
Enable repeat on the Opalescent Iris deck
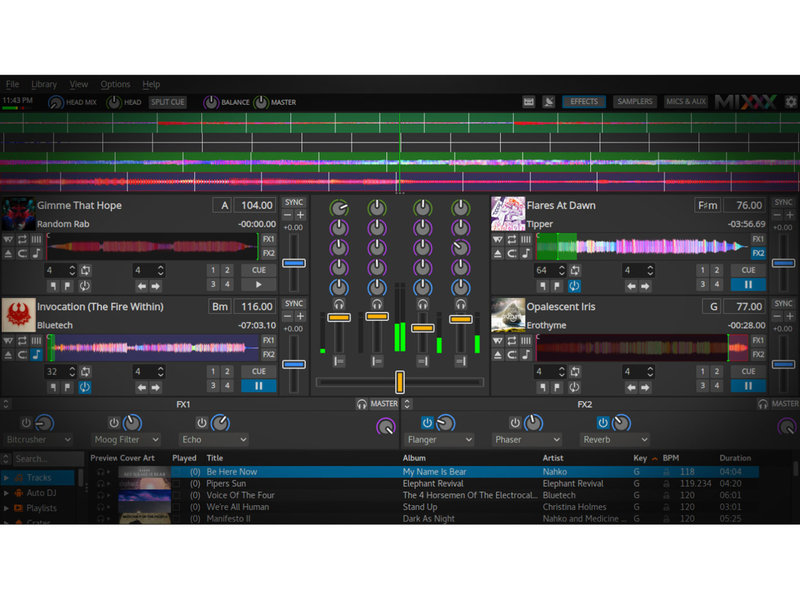(510, 340)
